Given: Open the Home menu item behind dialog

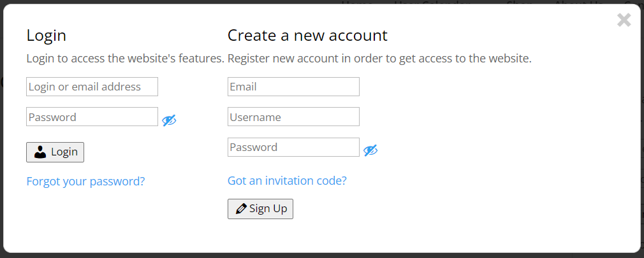Looking at the screenshot, I should (x=357, y=2).
